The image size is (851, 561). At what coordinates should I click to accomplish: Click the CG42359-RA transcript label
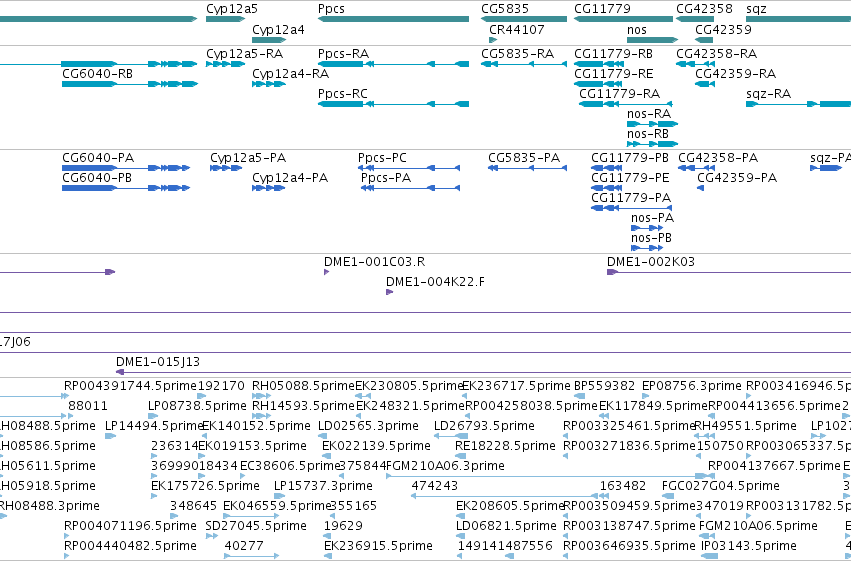[x=735, y=74]
